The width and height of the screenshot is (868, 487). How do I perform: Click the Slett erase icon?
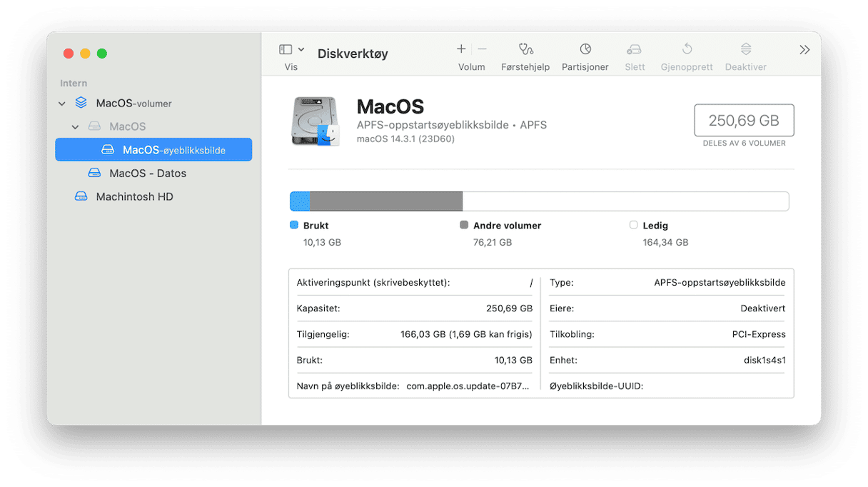(634, 49)
